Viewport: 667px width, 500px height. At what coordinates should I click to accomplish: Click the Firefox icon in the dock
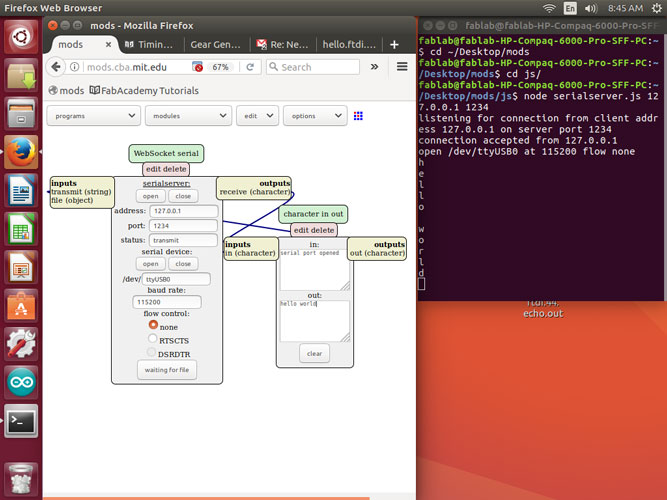(21, 152)
